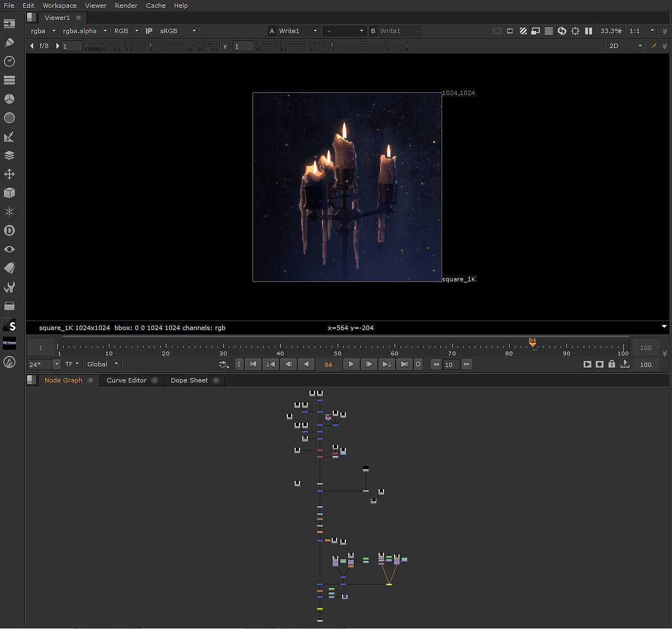The height and width of the screenshot is (629, 672).
Task: Click the current frame field showing 84
Action: point(328,364)
